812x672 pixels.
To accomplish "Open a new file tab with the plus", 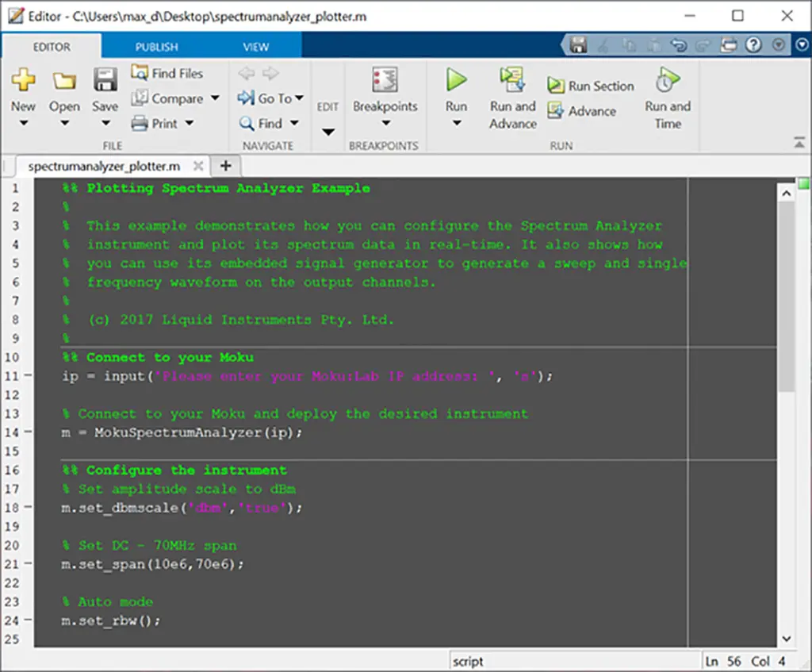I will tap(225, 166).
